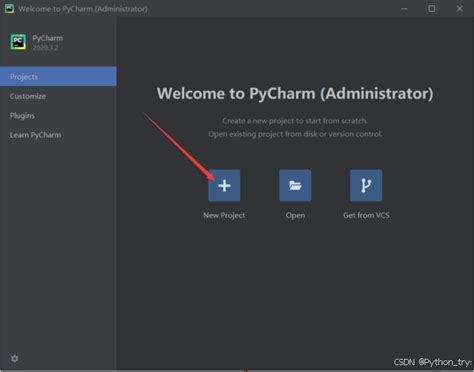This screenshot has height=372, width=474.
Task: Switch to the Customize tab
Action: pos(58,96)
